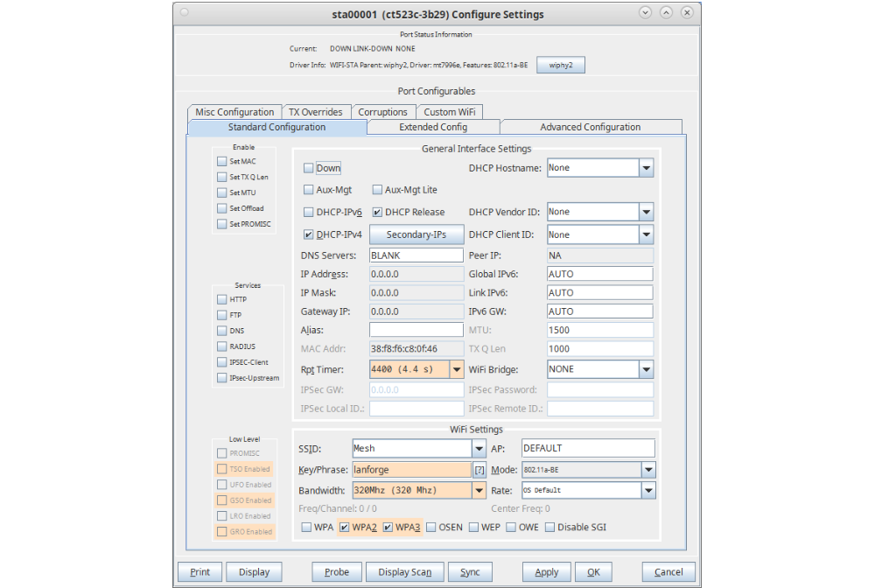This screenshot has width=875, height=588.
Task: Open the window menu icon in title bar
Action: 183,13
